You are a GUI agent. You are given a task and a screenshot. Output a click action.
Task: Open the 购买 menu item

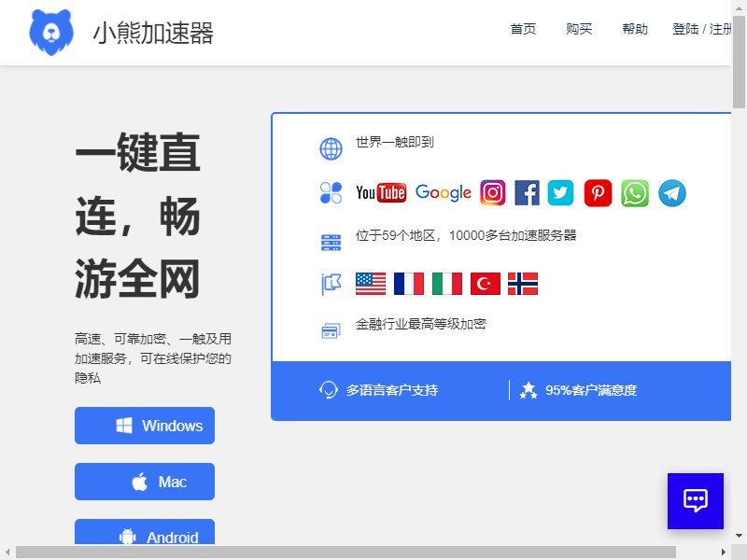579,29
